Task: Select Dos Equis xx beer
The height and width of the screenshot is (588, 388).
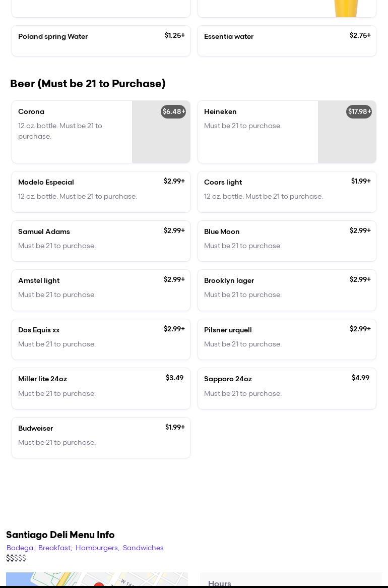Action: pyautogui.click(x=101, y=339)
